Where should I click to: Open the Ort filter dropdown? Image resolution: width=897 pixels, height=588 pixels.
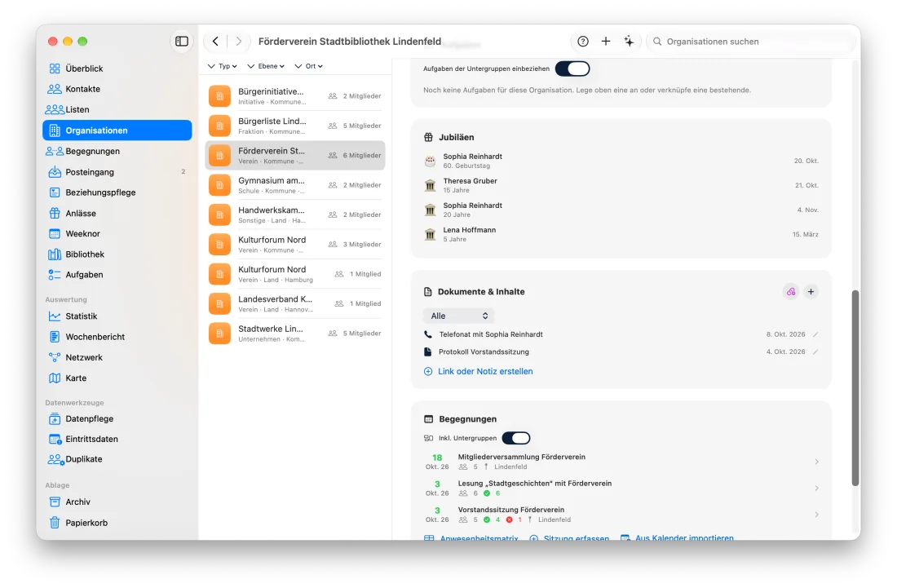click(x=309, y=66)
